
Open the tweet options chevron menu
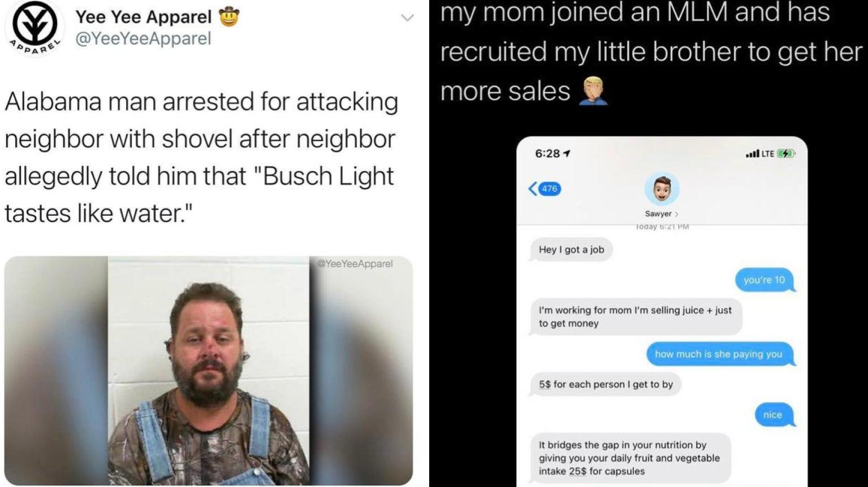[x=407, y=18]
